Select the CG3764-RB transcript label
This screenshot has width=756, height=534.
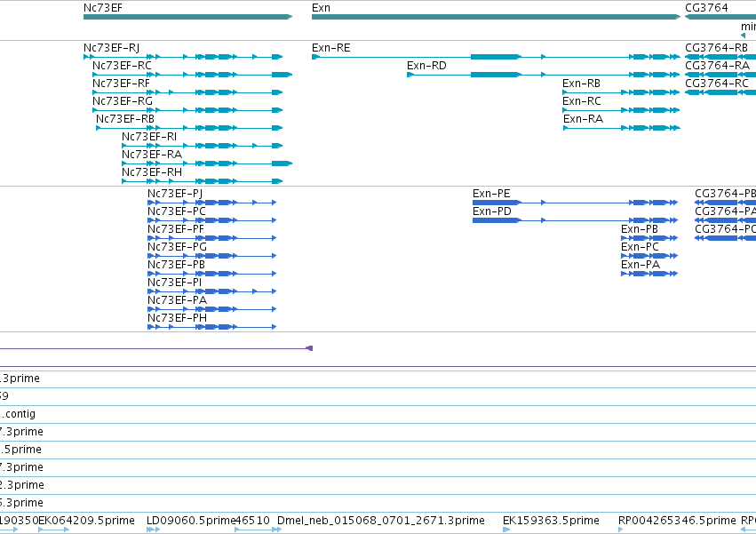click(x=716, y=48)
